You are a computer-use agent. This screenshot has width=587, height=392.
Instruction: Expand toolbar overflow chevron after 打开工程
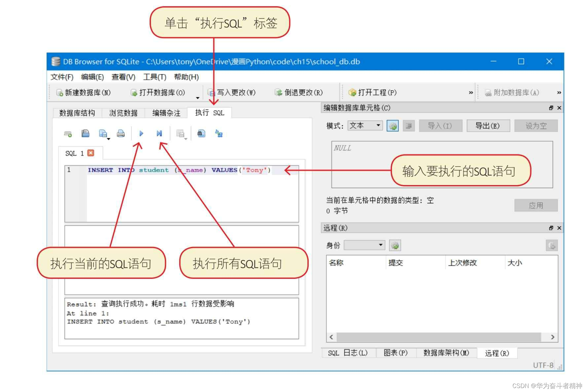coord(471,93)
